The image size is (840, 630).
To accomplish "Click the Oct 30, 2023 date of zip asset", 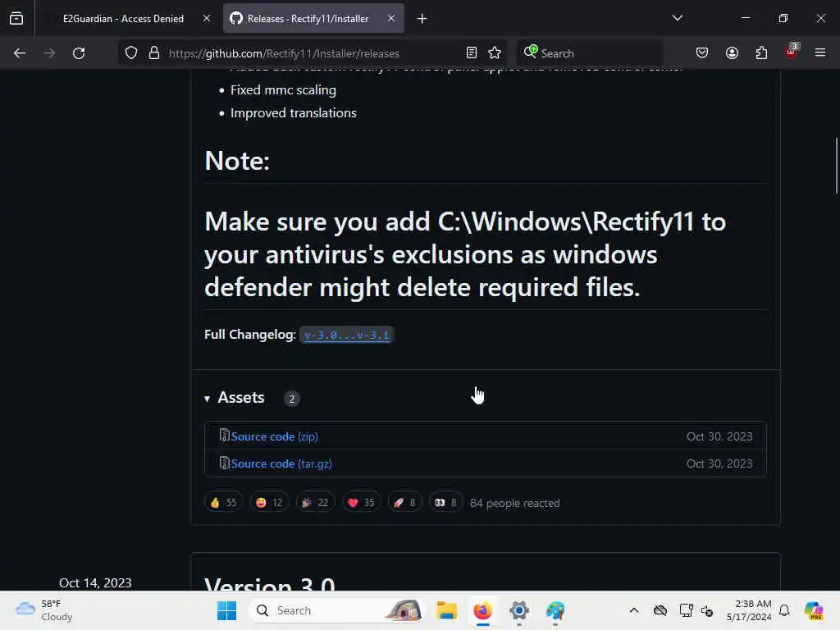I will (719, 436).
